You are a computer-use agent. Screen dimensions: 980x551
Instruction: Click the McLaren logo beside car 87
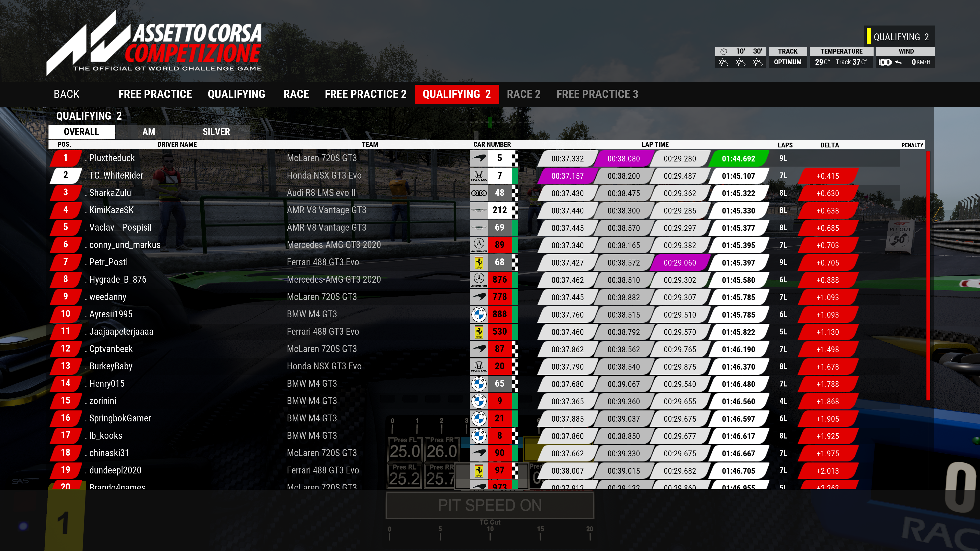(x=479, y=349)
